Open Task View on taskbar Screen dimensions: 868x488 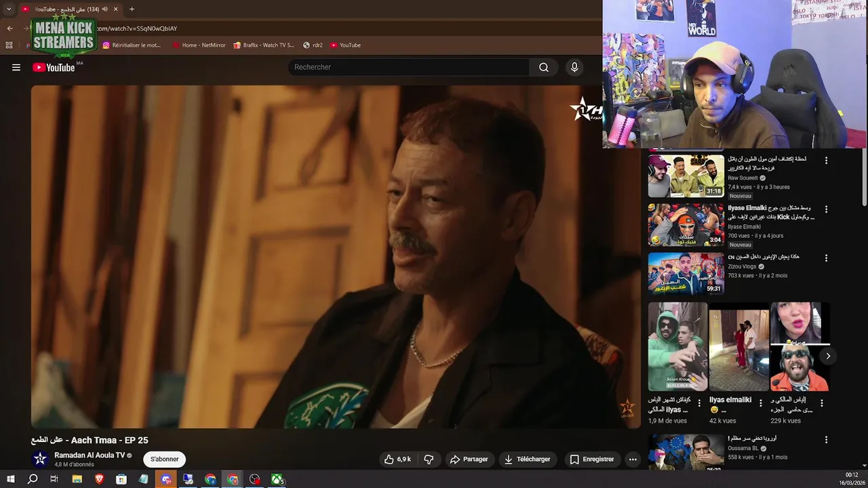pyautogui.click(x=54, y=479)
